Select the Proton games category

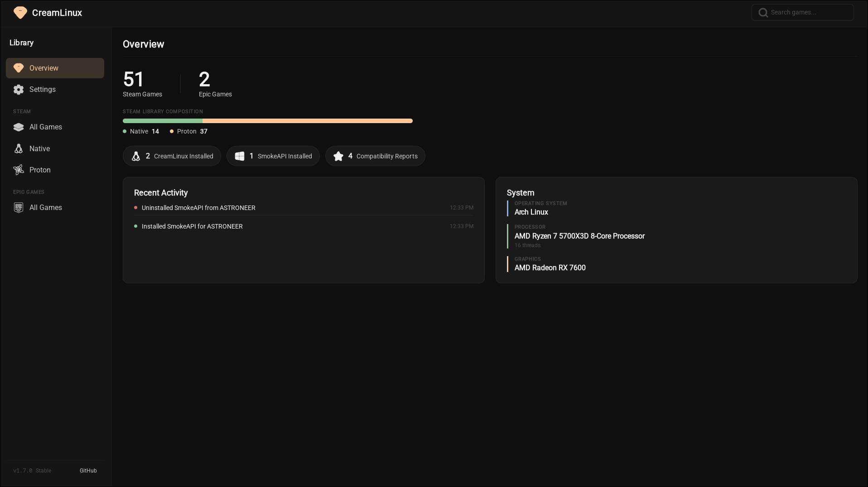[x=55, y=170]
